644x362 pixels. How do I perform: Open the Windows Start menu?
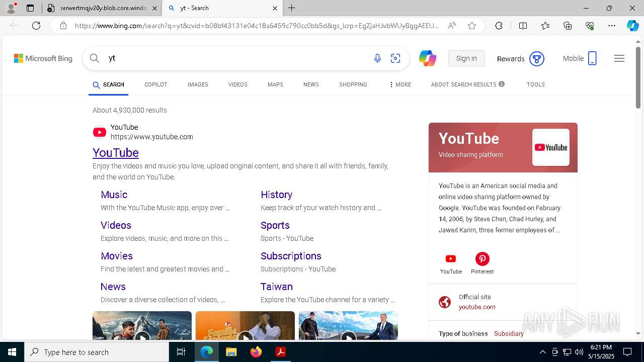point(12,352)
